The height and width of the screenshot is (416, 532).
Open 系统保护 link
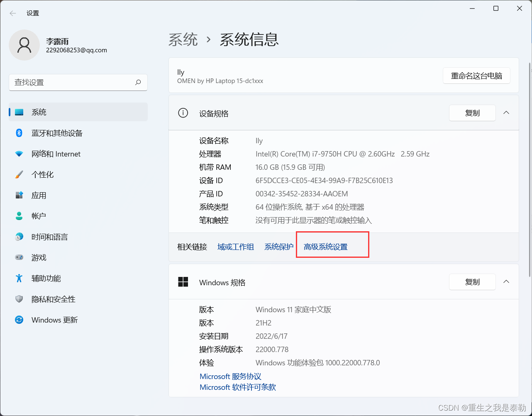click(x=279, y=247)
